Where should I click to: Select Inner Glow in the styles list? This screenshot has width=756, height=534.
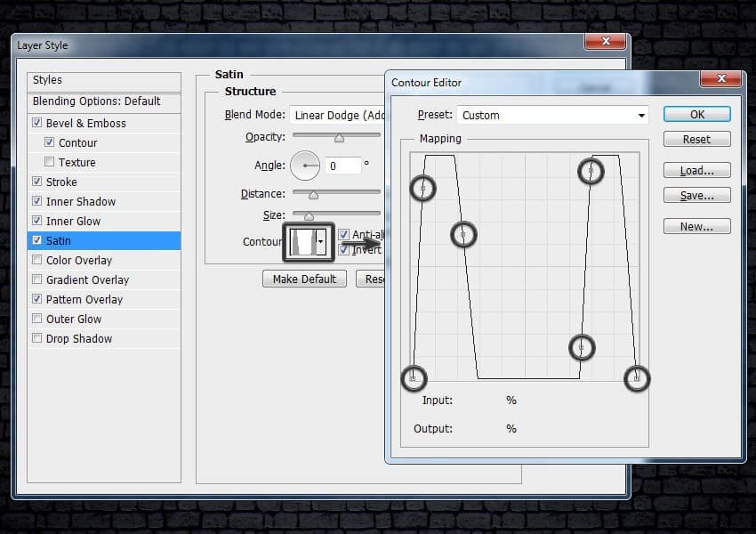click(x=74, y=222)
